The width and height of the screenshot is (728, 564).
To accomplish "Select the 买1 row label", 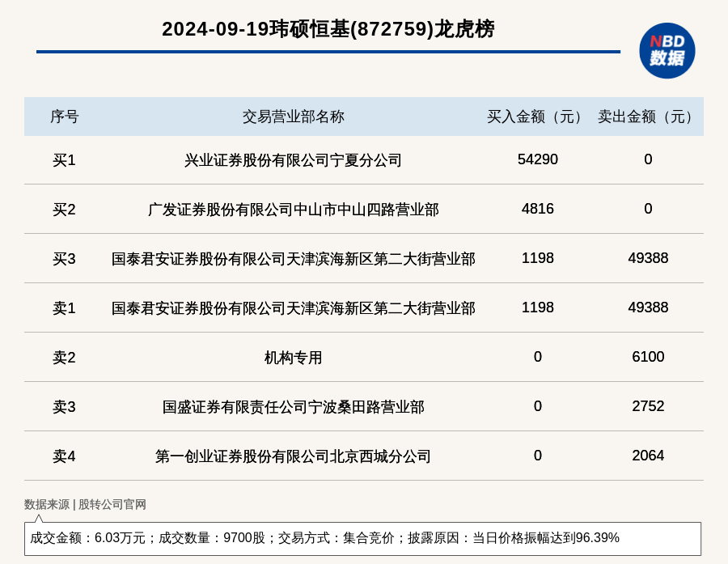I will (64, 160).
